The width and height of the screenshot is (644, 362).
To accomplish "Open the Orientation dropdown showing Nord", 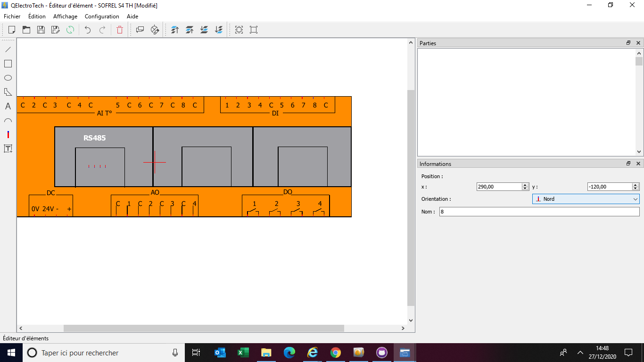I will [586, 199].
